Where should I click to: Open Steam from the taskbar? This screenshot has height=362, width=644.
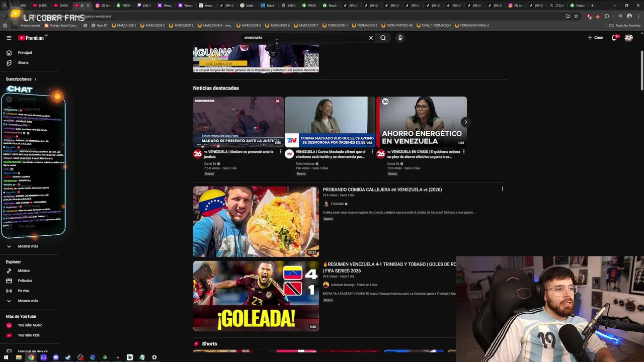point(68,357)
